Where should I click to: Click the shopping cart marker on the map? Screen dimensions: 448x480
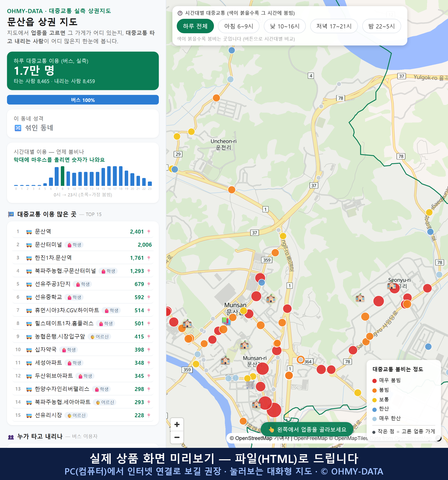point(250,384)
